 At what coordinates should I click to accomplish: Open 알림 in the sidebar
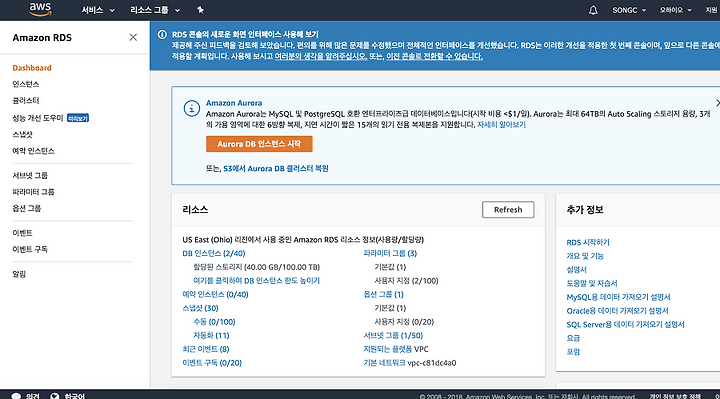[19, 274]
